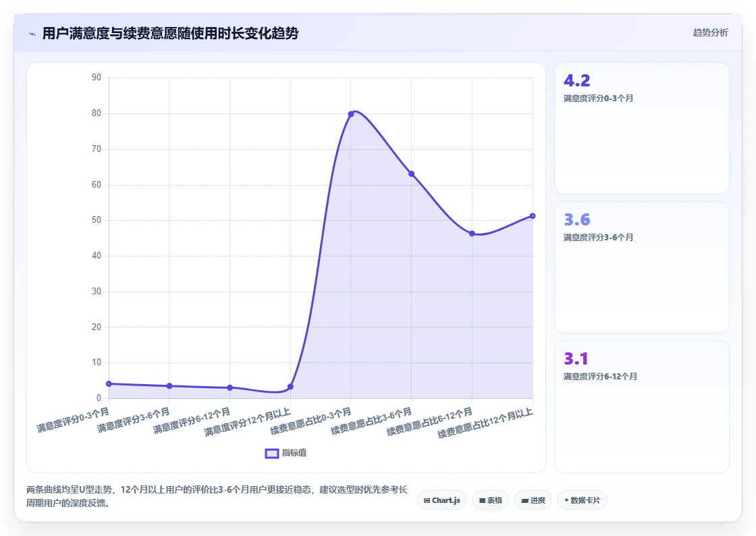The image size is (756, 536).
Task: Click x-axis label 续费意愿占比6-12个月
Action: [x=430, y=422]
